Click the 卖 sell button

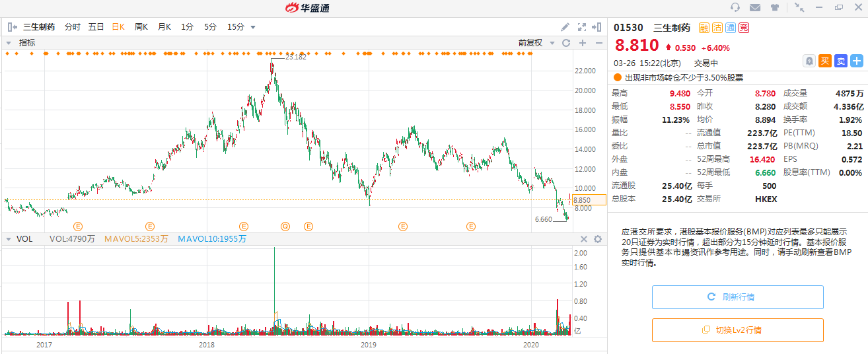point(841,61)
